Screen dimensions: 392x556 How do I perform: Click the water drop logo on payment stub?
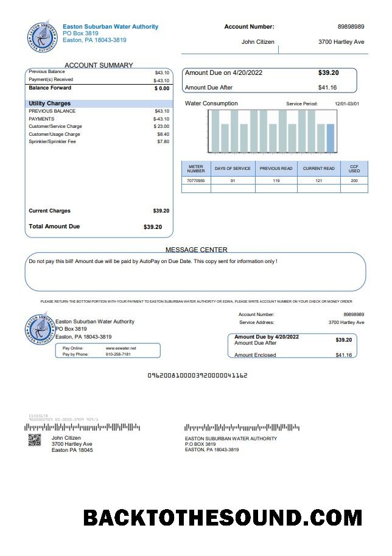pyautogui.click(x=40, y=329)
